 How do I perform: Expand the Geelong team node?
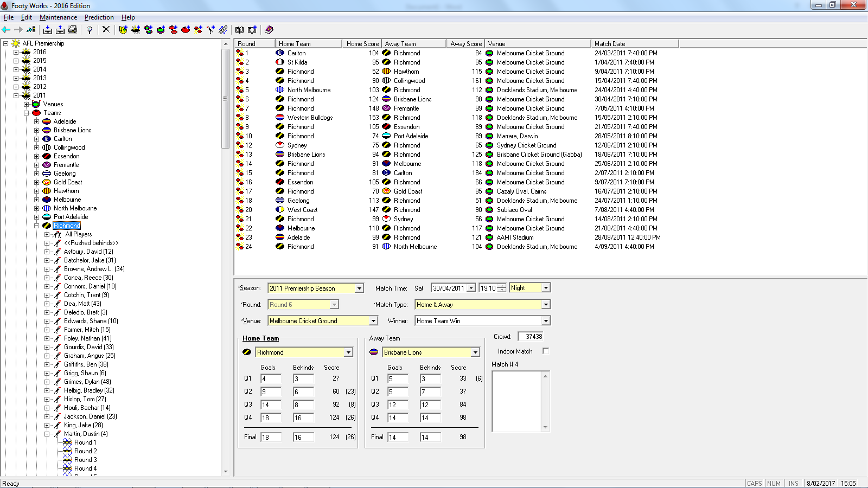pyautogui.click(x=36, y=174)
